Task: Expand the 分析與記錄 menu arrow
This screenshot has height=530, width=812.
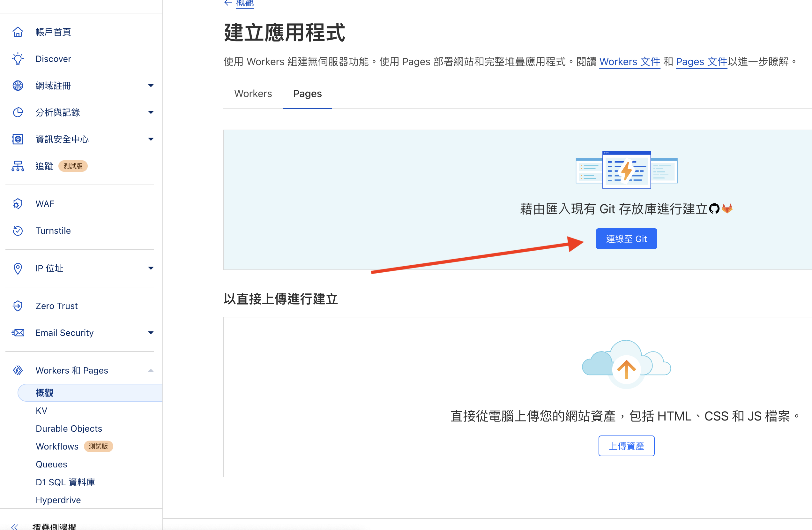Action: tap(151, 112)
